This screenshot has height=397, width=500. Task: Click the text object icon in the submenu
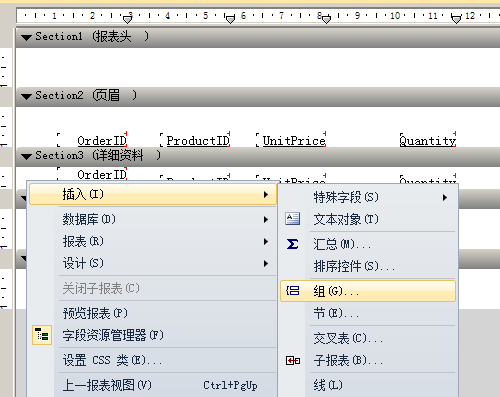point(292,219)
